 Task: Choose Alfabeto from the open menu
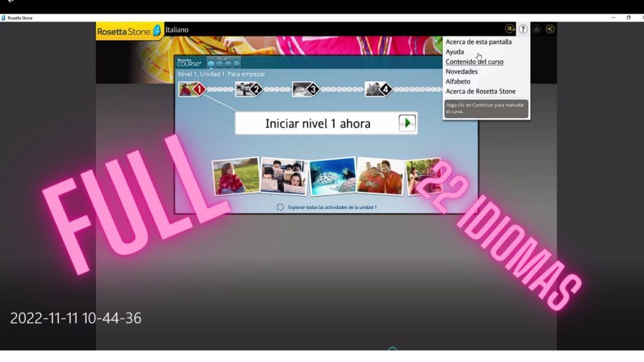pyautogui.click(x=457, y=81)
